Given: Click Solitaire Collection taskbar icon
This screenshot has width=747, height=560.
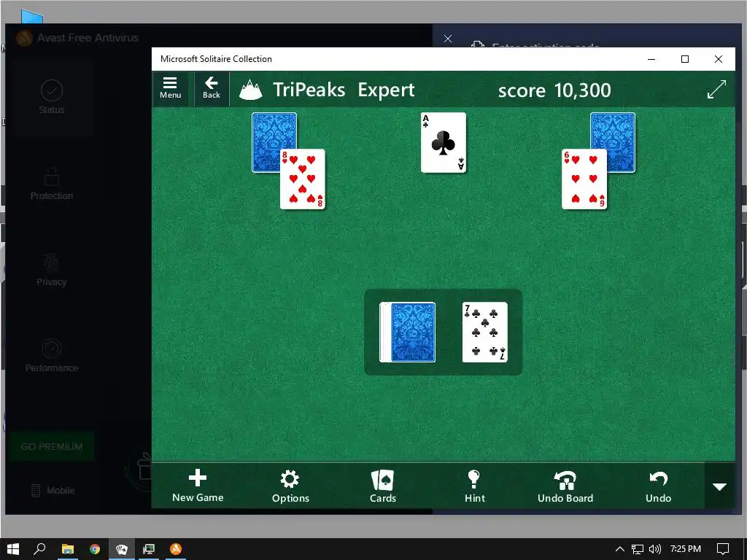Looking at the screenshot, I should coord(122,549).
